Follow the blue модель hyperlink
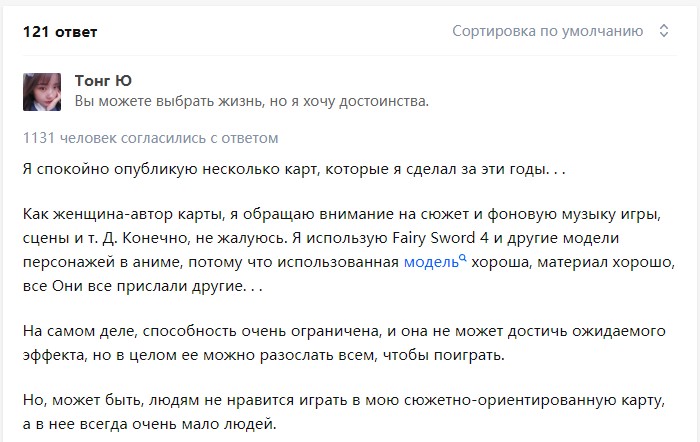 point(430,262)
